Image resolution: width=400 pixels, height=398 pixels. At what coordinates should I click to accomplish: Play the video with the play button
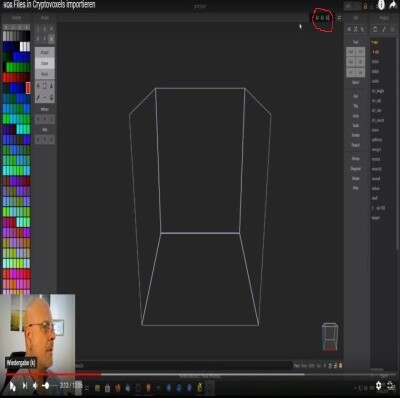pos(12,386)
